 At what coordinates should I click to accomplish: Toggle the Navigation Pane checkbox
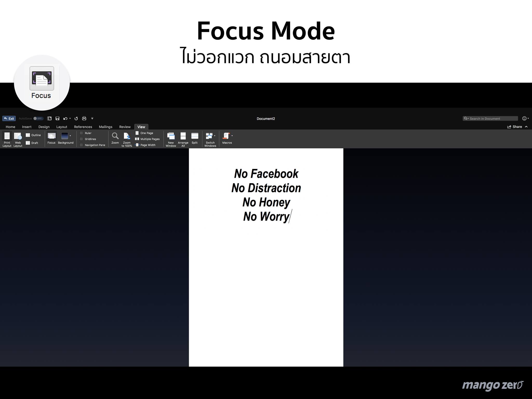[x=81, y=145]
